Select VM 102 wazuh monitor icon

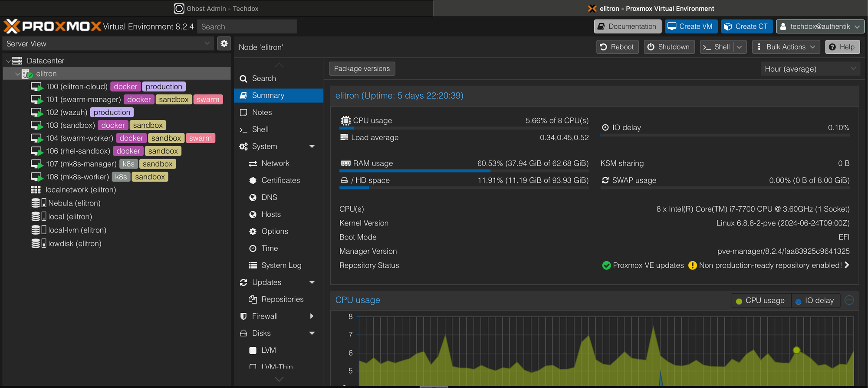click(36, 113)
